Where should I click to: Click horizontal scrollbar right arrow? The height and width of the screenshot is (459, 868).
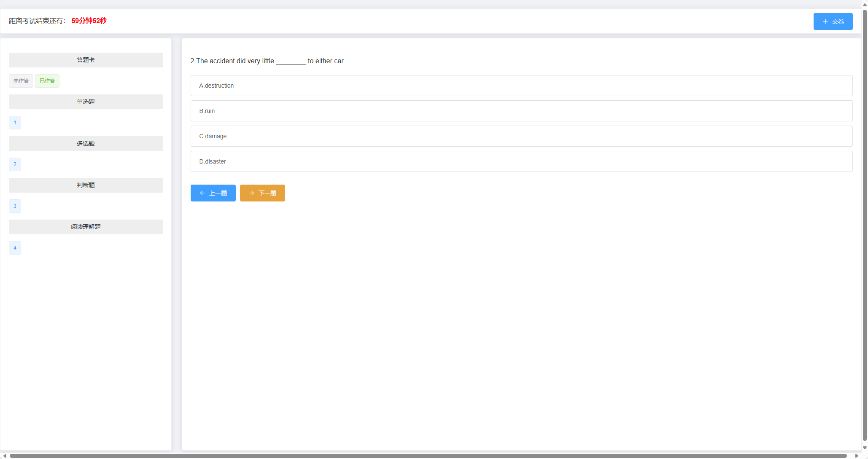point(857,456)
